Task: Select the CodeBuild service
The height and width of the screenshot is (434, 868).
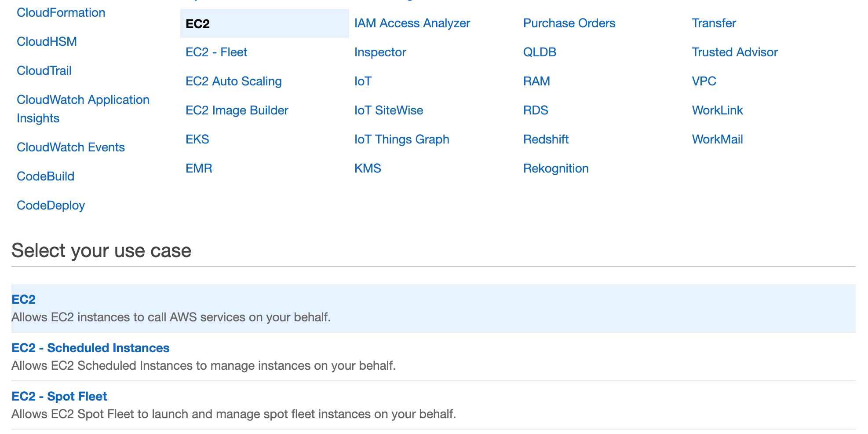Action: coord(45,176)
